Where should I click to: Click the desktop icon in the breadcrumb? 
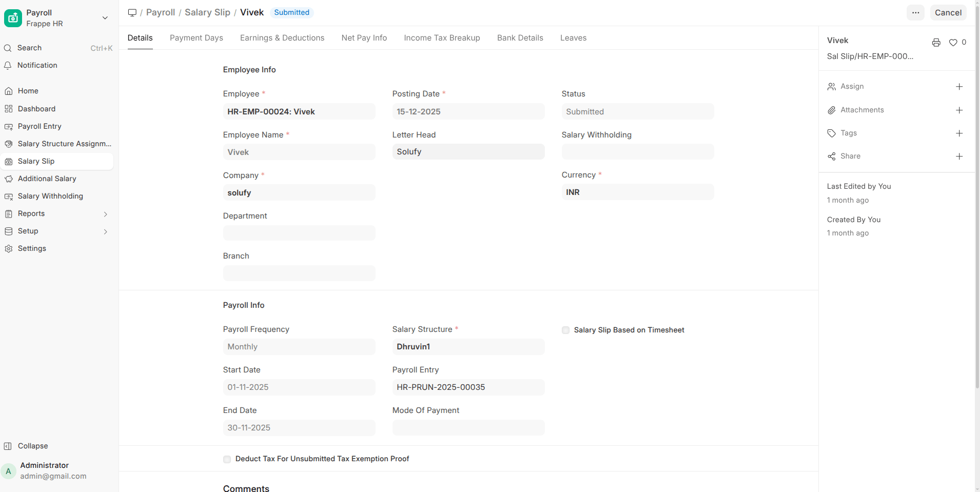pyautogui.click(x=132, y=13)
